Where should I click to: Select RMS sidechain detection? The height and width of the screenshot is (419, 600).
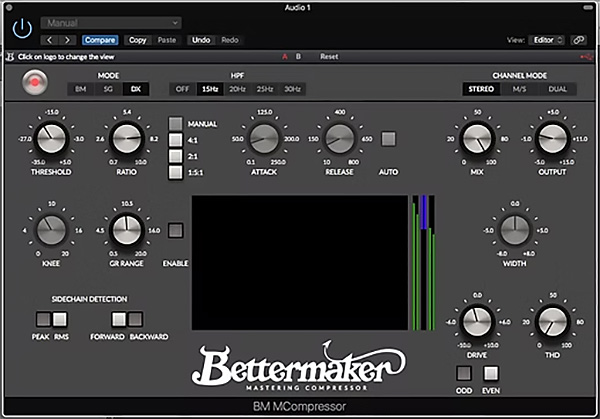(60, 319)
